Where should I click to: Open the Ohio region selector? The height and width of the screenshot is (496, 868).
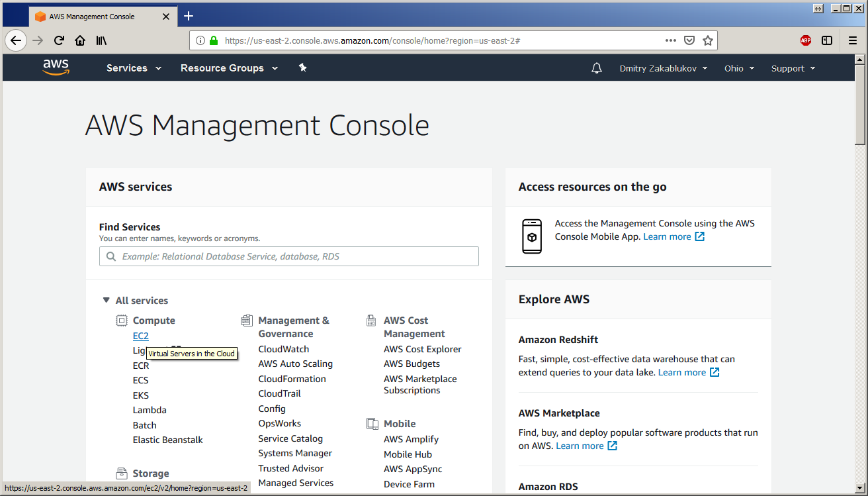[739, 68]
